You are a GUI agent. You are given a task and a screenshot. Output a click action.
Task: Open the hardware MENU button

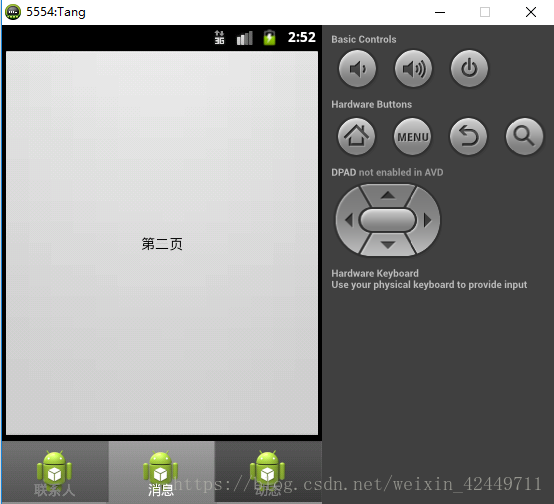tap(413, 136)
